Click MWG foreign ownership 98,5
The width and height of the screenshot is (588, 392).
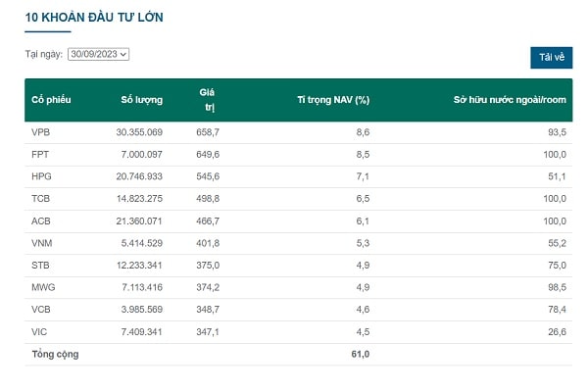[x=557, y=287]
